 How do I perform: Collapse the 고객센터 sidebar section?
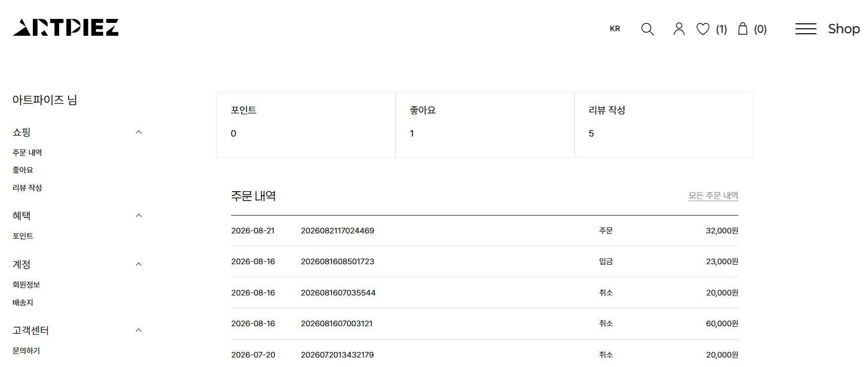coord(139,330)
